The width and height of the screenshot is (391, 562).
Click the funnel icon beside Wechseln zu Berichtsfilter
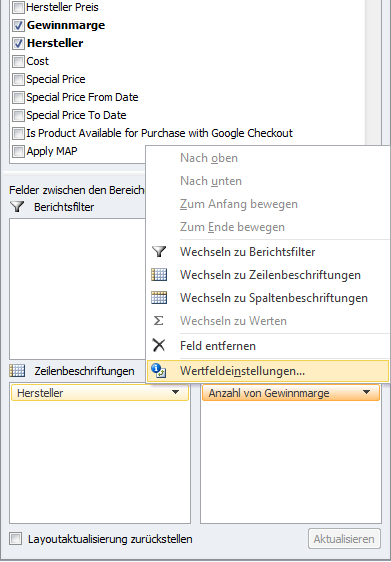pos(159,252)
